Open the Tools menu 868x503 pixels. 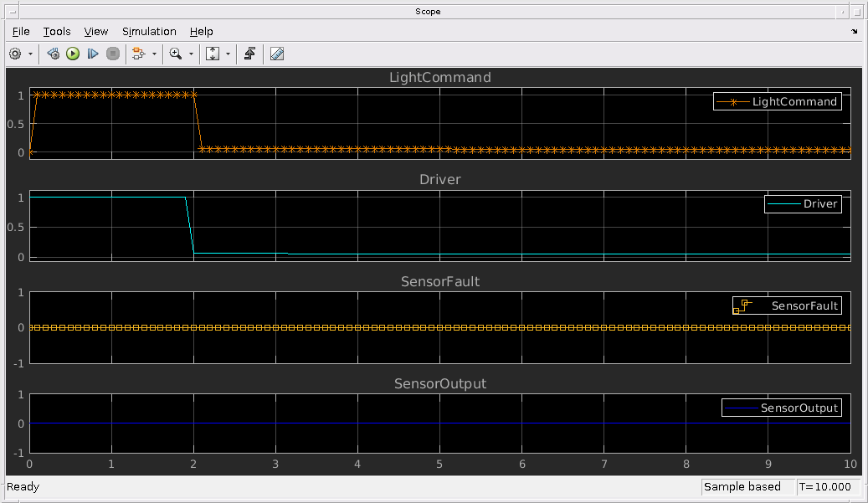point(57,31)
